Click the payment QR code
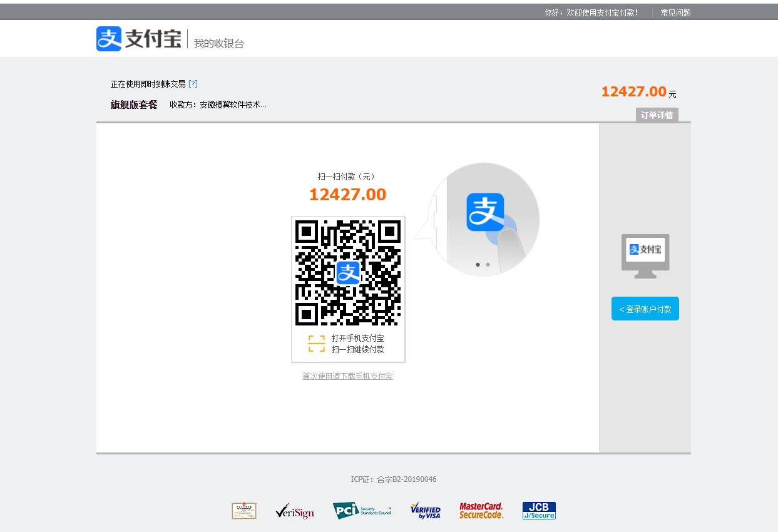Image resolution: width=778 pixels, height=532 pixels. pyautogui.click(x=348, y=273)
